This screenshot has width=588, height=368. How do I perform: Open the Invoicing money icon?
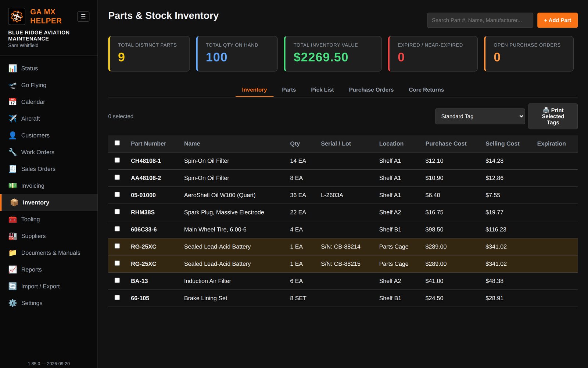click(x=12, y=185)
